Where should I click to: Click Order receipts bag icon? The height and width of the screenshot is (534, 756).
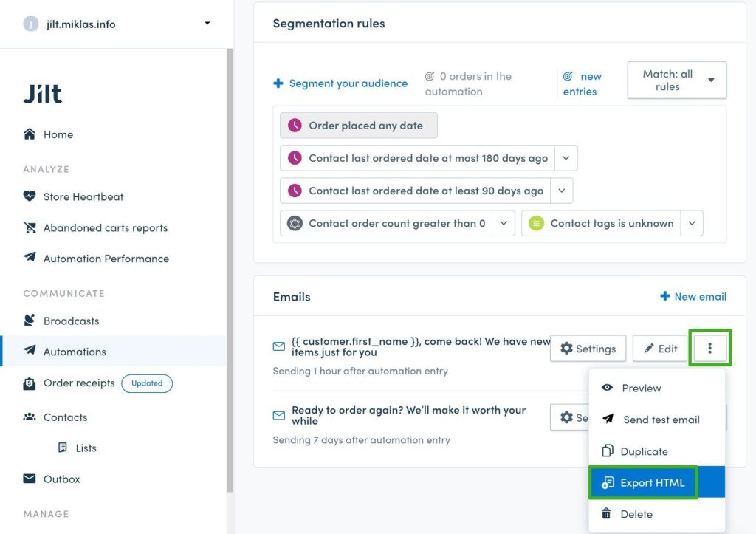click(30, 383)
